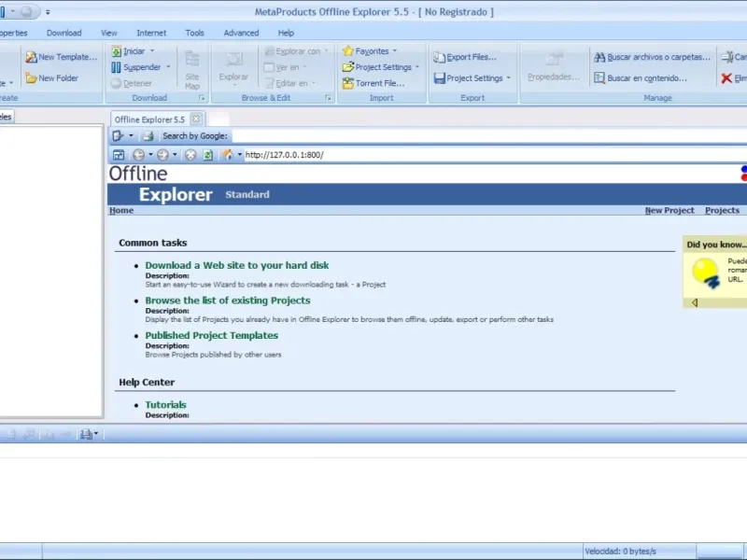Screen dimensions: 747x560
Task: Show previous tip with yellow arrow
Action: 695,302
